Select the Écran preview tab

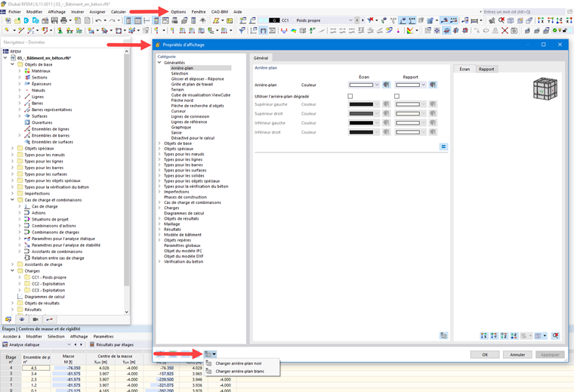pos(464,69)
